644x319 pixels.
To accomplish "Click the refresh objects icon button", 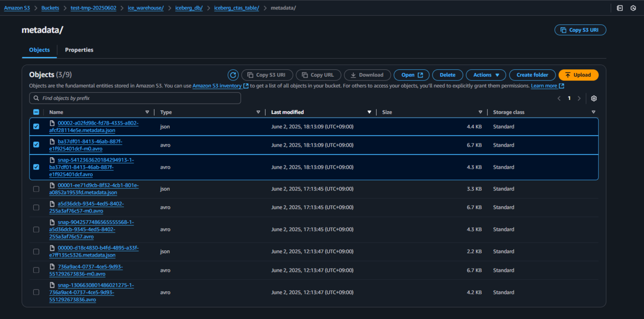I will (x=233, y=75).
